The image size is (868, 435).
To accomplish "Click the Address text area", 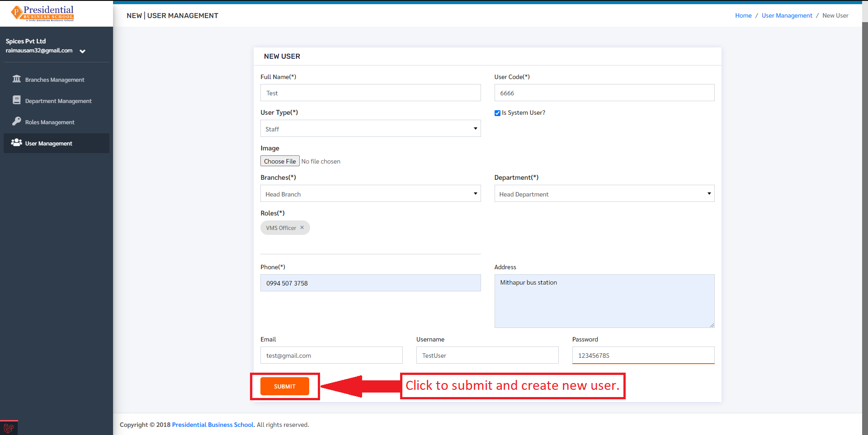I will 604,301.
